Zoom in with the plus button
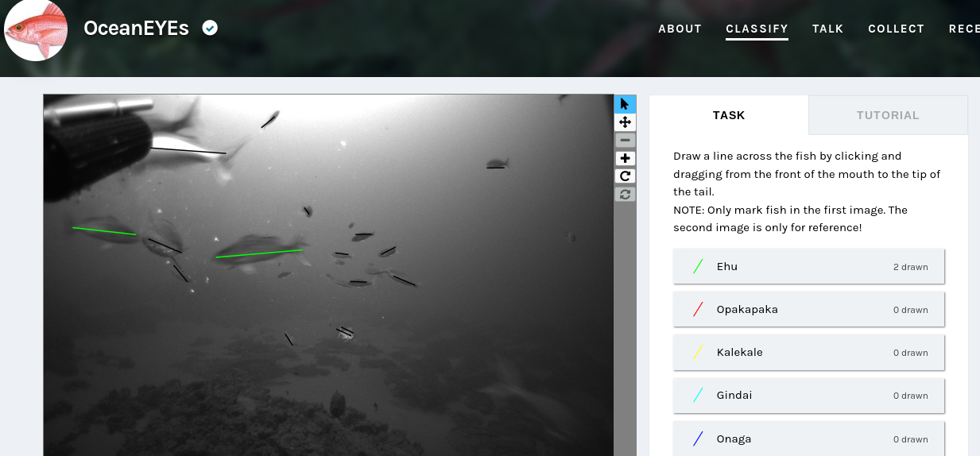Screen dimensions: 980x456 click(625, 158)
